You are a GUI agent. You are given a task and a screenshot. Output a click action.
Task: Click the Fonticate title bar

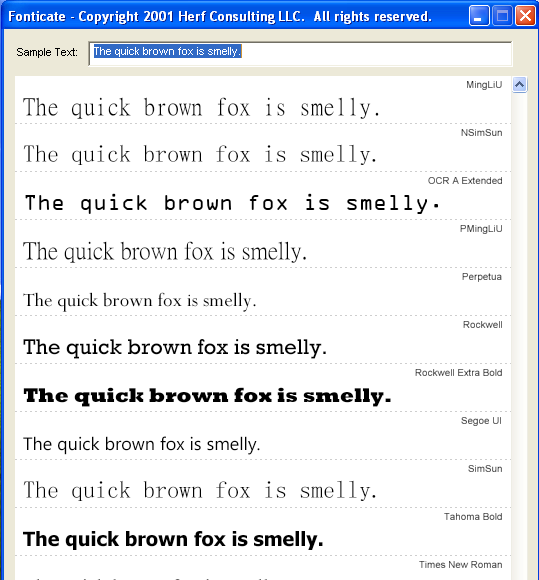coord(237,16)
